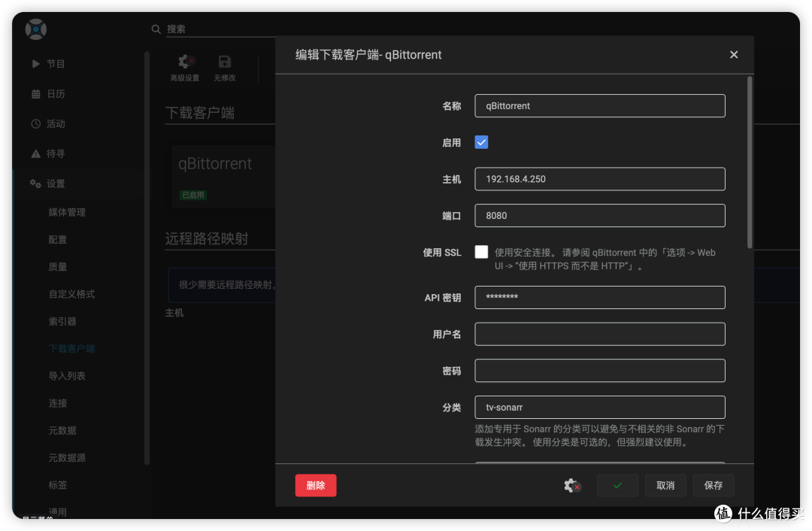Click the 设置 settings menu item
This screenshot has height=531, width=812.
pyautogui.click(x=56, y=184)
